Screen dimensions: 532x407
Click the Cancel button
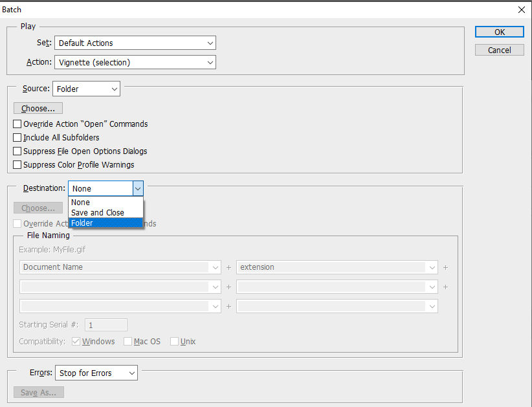pos(500,50)
